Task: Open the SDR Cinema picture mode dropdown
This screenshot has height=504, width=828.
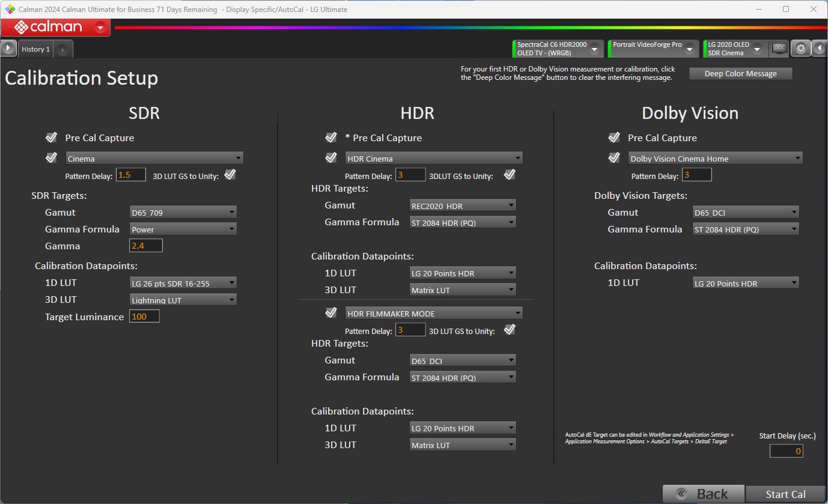Action: tap(154, 159)
